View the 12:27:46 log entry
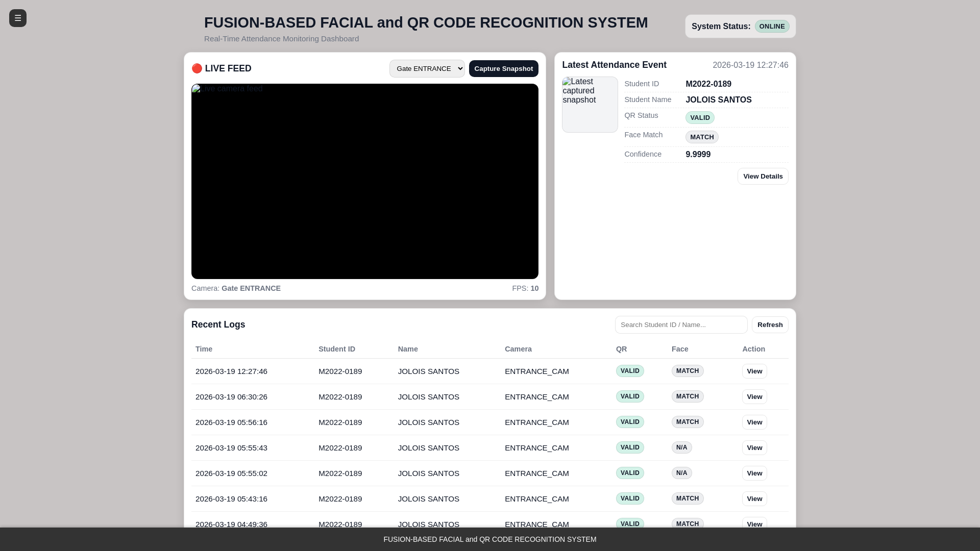The width and height of the screenshot is (980, 551). click(x=754, y=371)
